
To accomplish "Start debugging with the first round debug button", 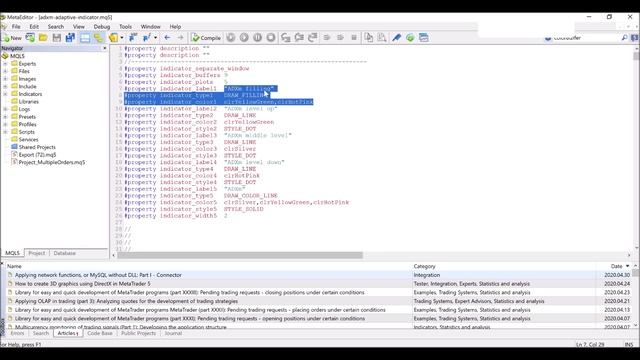I will 231,38.
